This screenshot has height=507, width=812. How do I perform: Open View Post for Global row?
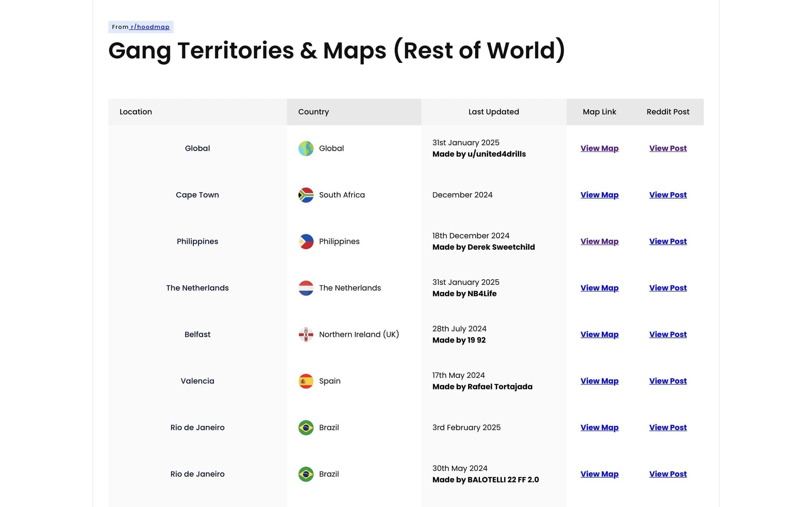click(x=668, y=148)
